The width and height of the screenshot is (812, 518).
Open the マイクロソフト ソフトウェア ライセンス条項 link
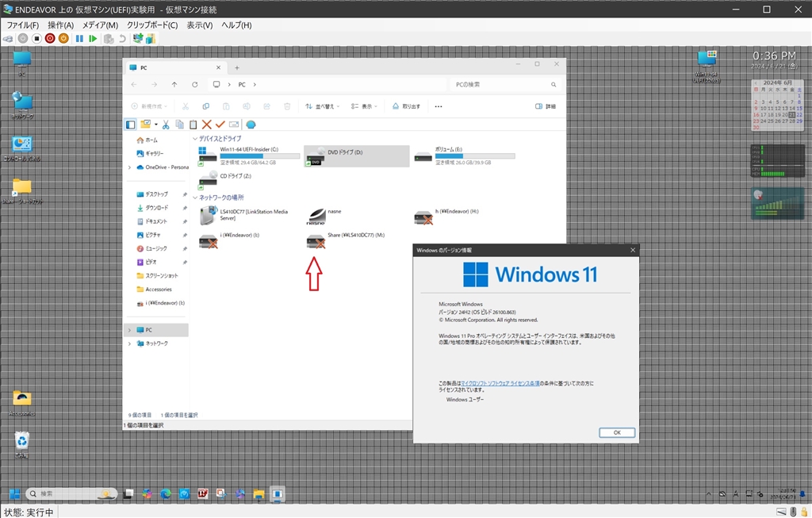[x=500, y=383]
